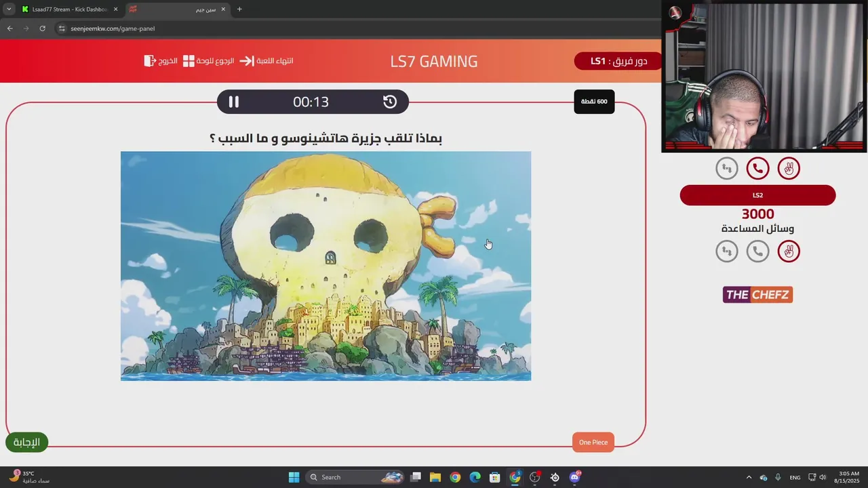Use top team's red phone-call help icon
The height and width of the screenshot is (488, 868).
click(757, 168)
